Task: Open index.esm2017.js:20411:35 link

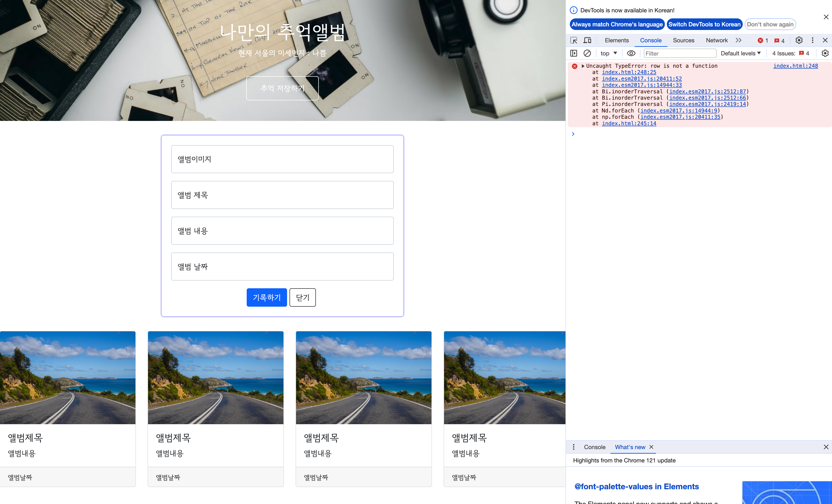Action: tap(680, 117)
